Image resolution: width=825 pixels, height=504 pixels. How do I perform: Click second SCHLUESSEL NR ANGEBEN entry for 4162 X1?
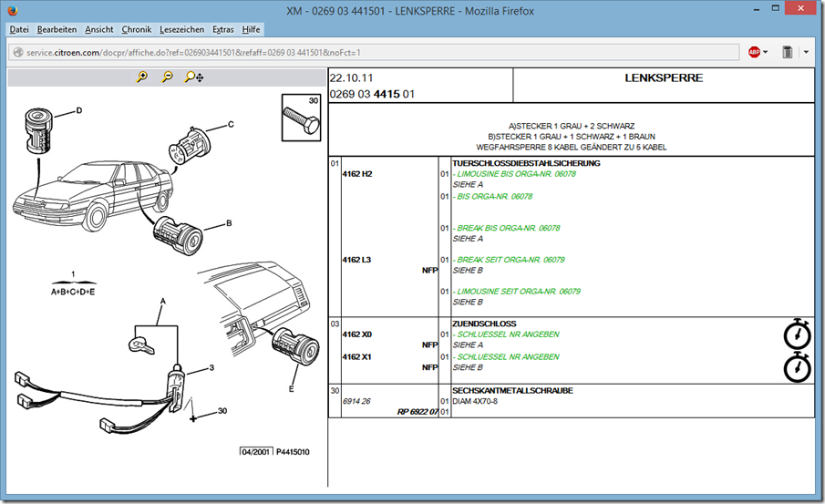tap(508, 356)
